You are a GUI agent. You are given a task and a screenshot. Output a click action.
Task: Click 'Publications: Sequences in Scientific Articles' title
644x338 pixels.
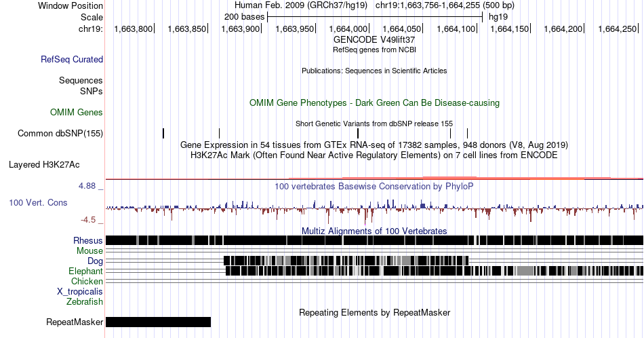(374, 71)
